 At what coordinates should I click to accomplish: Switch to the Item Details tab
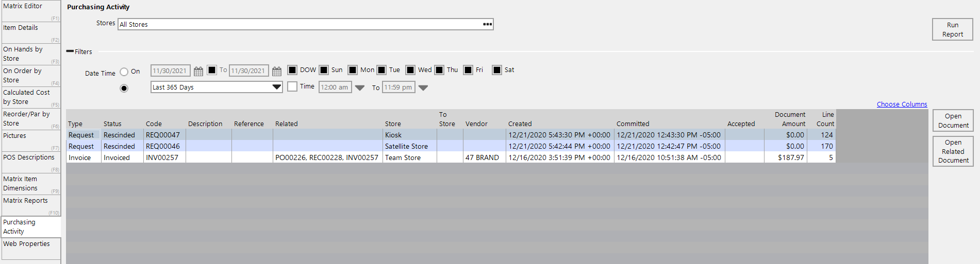coord(31,32)
